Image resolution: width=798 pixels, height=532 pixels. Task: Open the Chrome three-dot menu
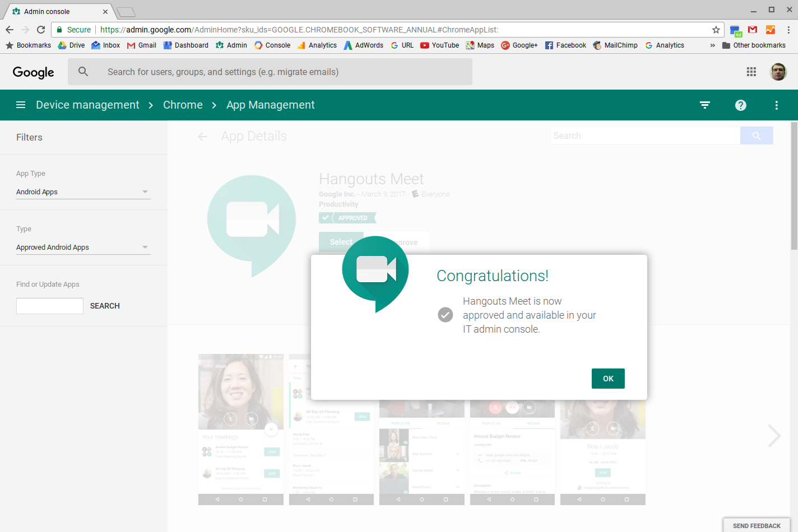click(788, 30)
